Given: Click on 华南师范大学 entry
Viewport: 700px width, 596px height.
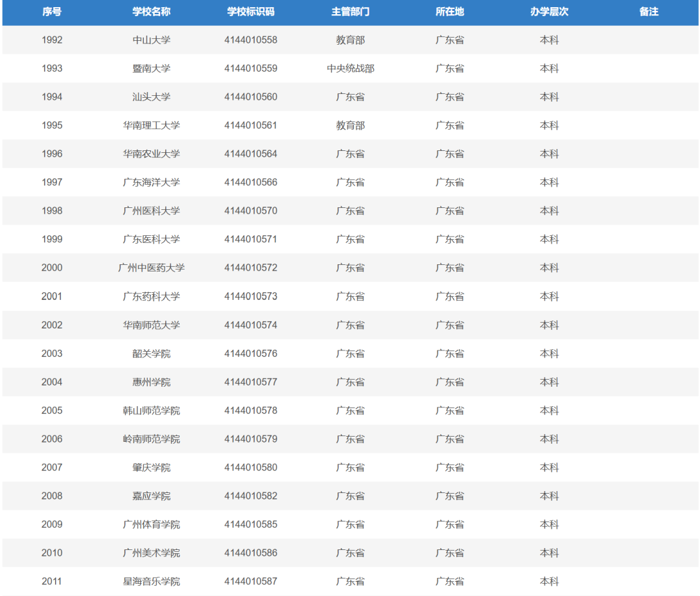Looking at the screenshot, I should (x=152, y=325).
